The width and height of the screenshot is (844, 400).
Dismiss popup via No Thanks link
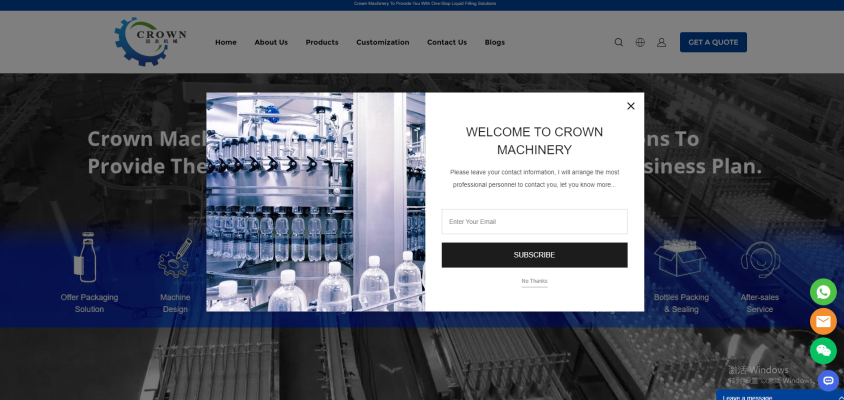534,281
